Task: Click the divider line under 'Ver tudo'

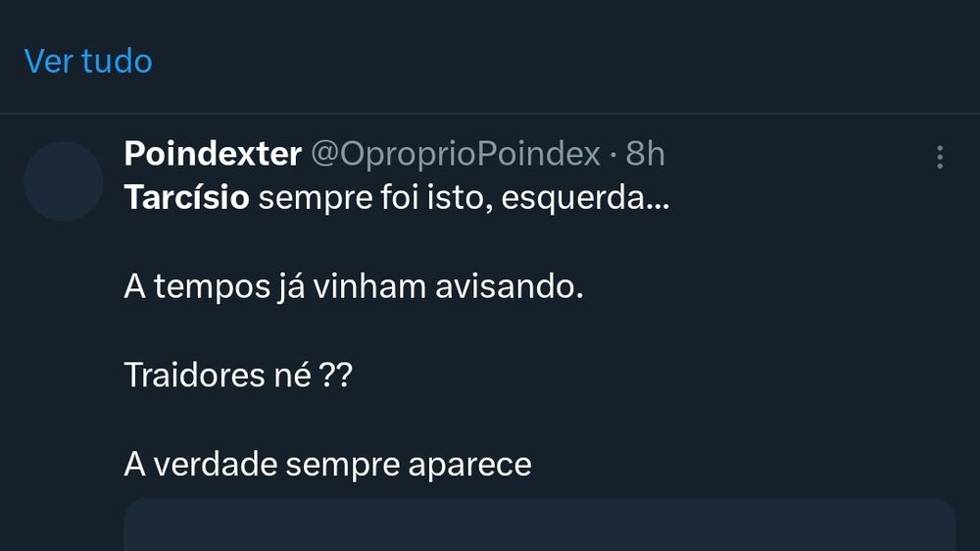Action: (490, 114)
